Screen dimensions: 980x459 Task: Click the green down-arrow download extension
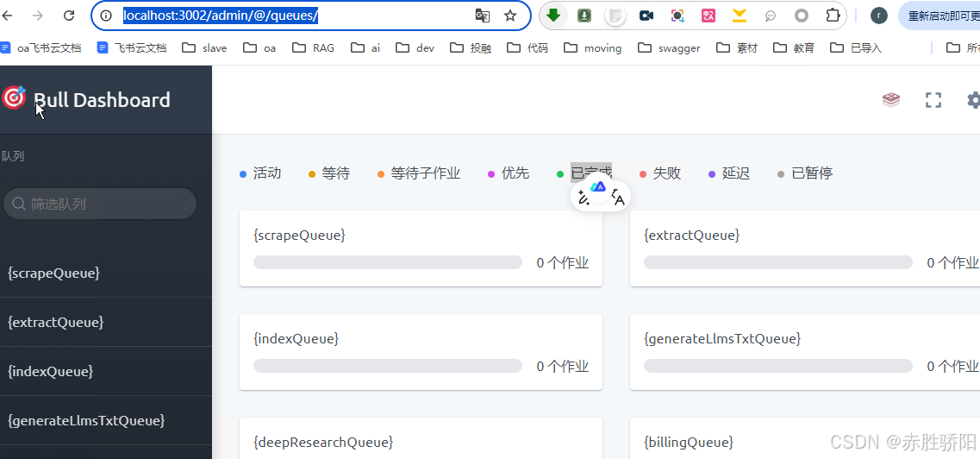pos(553,16)
